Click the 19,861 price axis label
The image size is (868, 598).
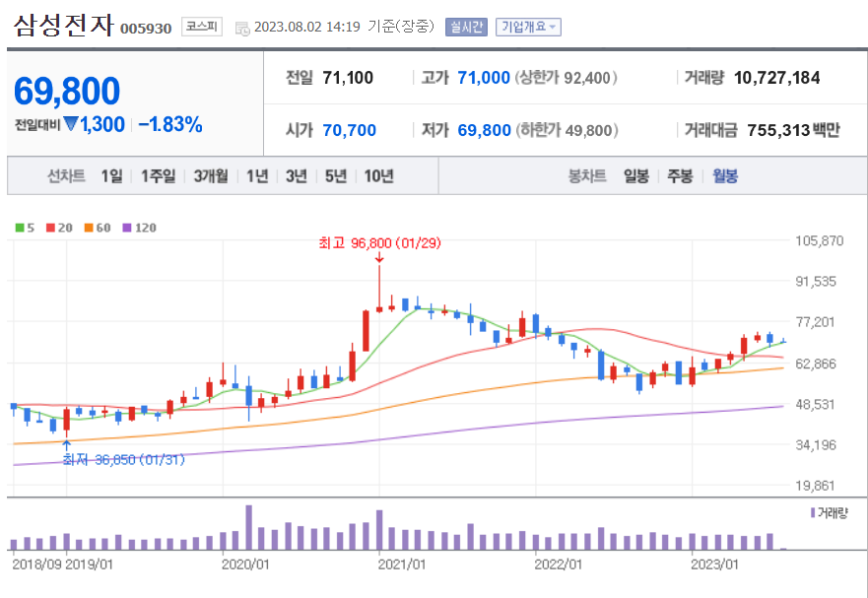point(816,486)
